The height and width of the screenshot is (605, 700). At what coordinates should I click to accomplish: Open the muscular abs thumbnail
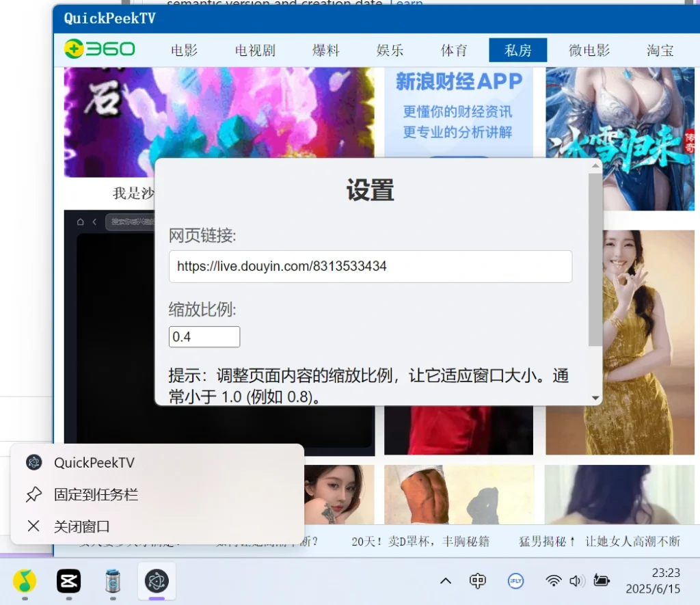(x=459, y=495)
